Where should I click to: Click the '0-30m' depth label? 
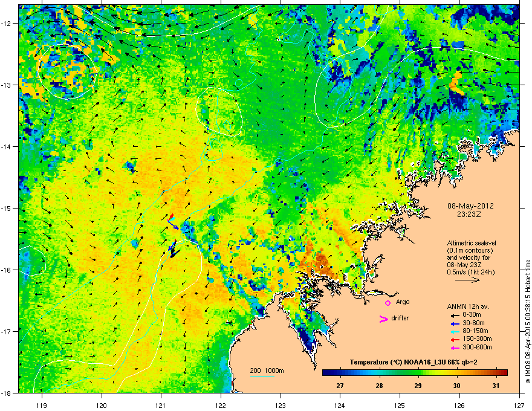[472, 315]
